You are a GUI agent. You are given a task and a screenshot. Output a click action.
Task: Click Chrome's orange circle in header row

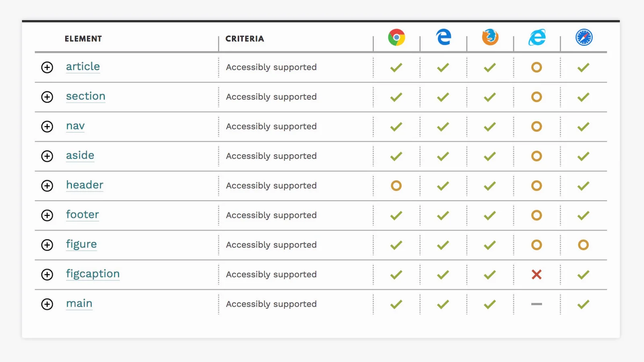396,185
